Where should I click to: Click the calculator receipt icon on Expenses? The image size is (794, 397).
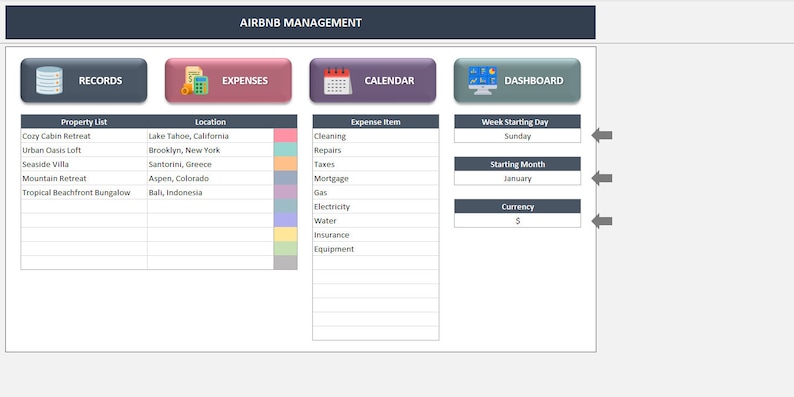click(x=194, y=81)
